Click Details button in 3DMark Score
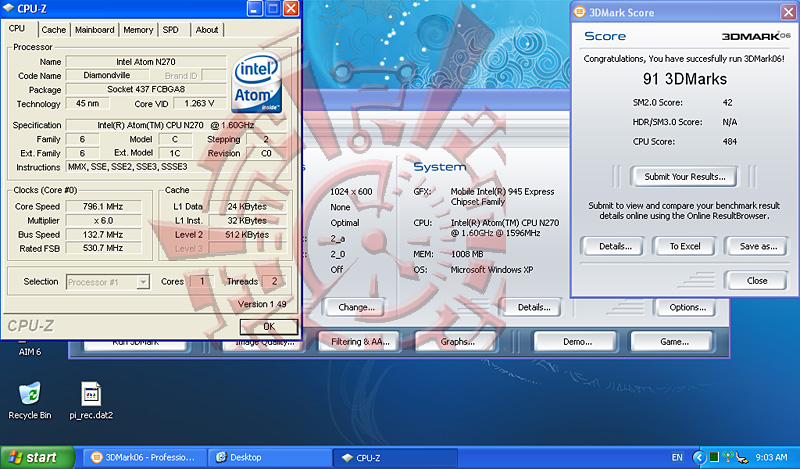This screenshot has height=469, width=800. [x=615, y=246]
